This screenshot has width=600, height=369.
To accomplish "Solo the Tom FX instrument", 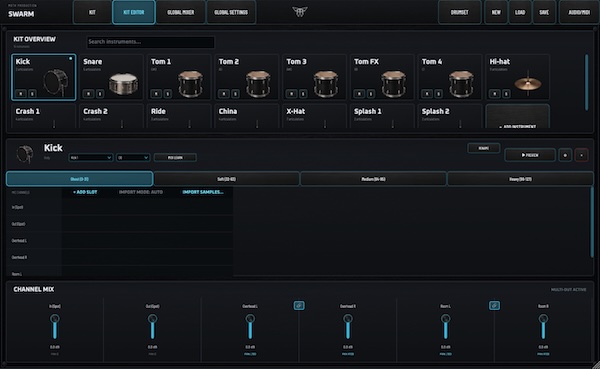I will pyautogui.click(x=371, y=93).
